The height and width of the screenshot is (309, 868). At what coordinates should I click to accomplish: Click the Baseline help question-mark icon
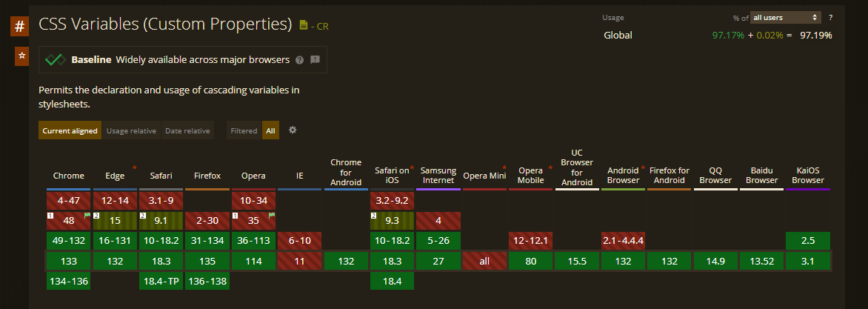point(299,60)
